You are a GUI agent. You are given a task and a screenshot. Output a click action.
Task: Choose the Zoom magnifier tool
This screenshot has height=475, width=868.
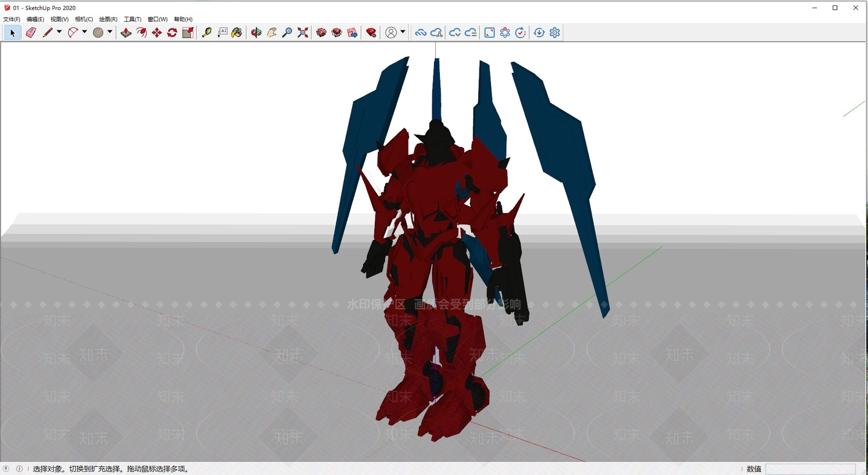[x=287, y=33]
